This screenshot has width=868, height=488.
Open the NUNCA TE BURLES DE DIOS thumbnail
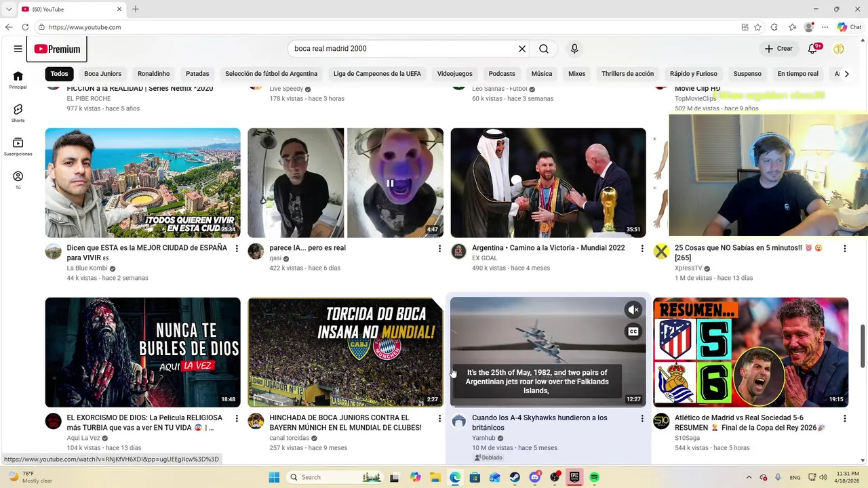point(142,352)
